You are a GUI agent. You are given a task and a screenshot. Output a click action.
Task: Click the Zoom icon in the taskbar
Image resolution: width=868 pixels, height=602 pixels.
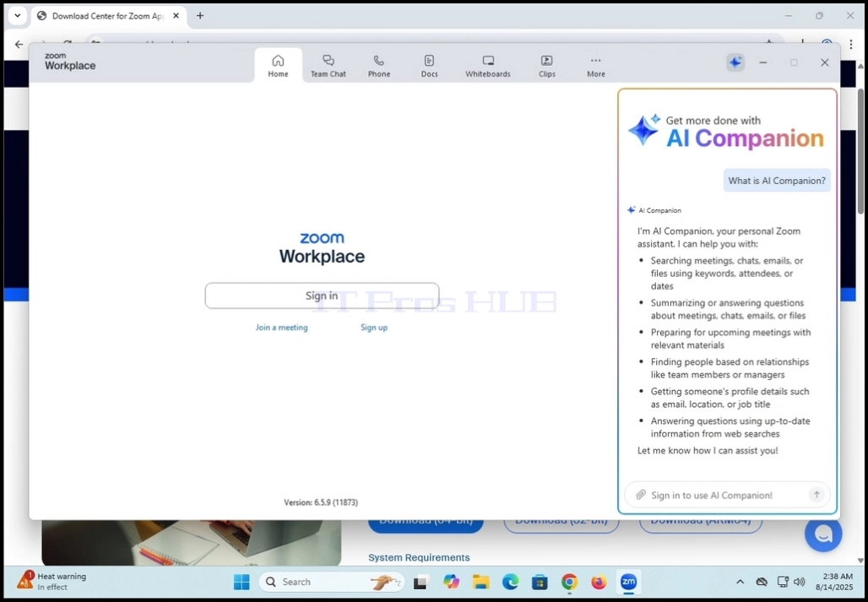click(x=627, y=582)
